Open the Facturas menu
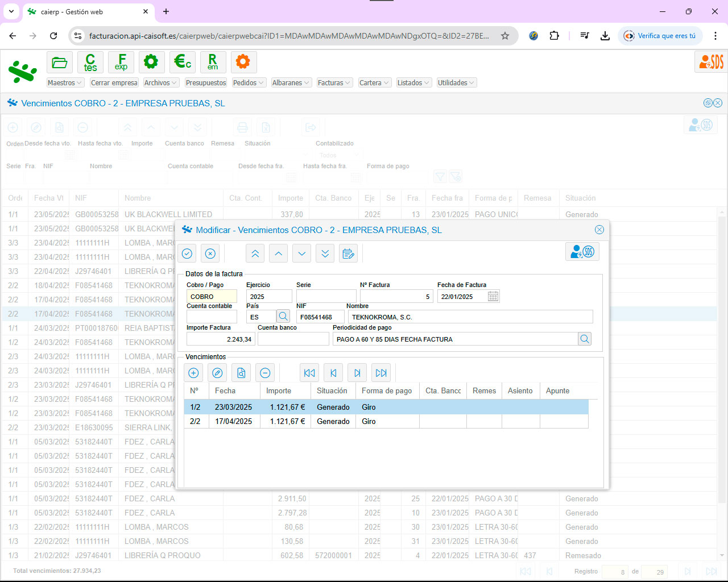The height and width of the screenshot is (582, 728). 335,83
